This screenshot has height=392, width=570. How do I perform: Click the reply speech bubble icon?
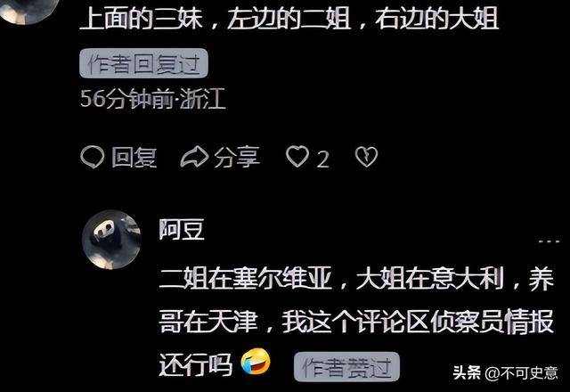pyautogui.click(x=93, y=158)
